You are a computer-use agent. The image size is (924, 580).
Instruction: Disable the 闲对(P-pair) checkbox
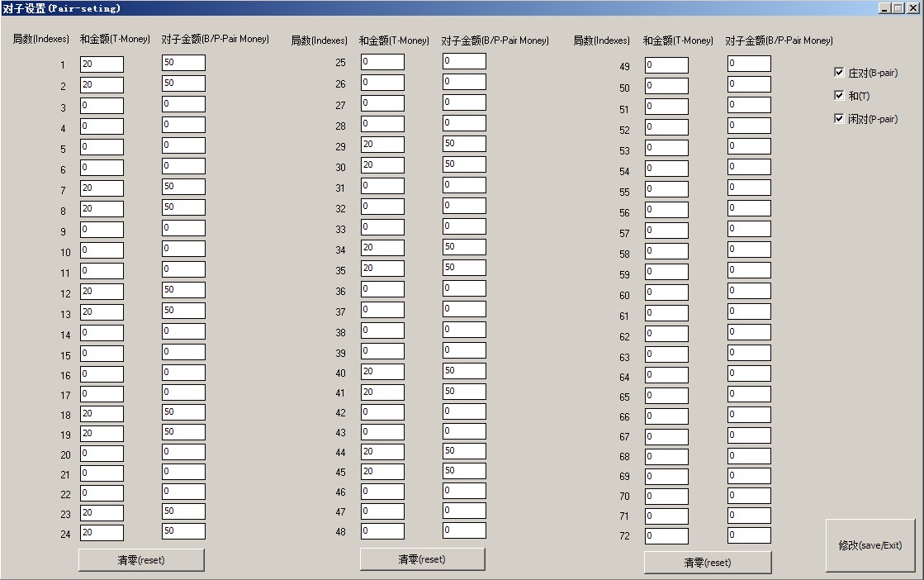[x=840, y=119]
